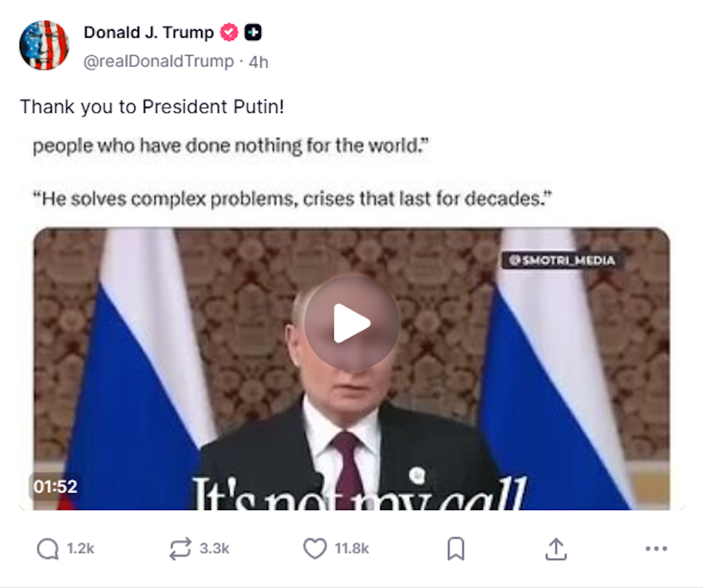Click the reply speech bubble icon

coord(48,549)
